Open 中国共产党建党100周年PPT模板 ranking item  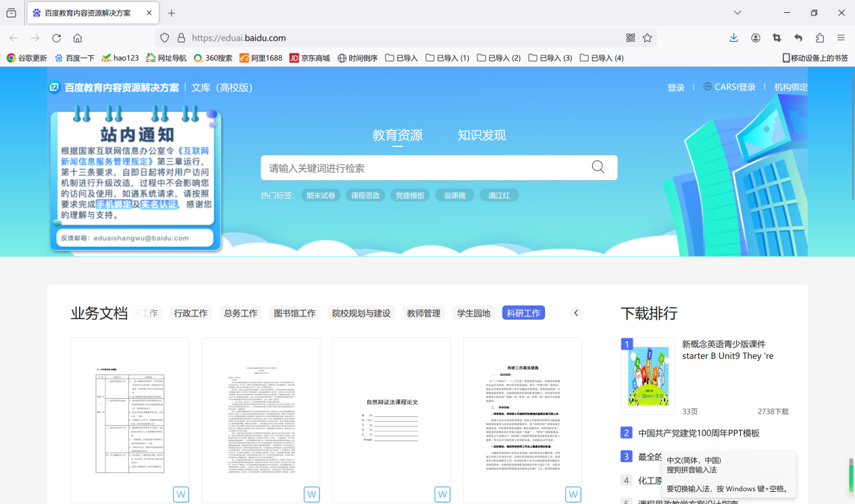click(699, 433)
